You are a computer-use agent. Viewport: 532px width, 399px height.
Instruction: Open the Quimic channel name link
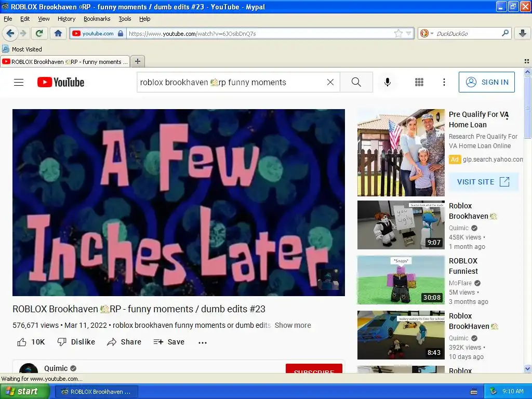[x=56, y=368]
